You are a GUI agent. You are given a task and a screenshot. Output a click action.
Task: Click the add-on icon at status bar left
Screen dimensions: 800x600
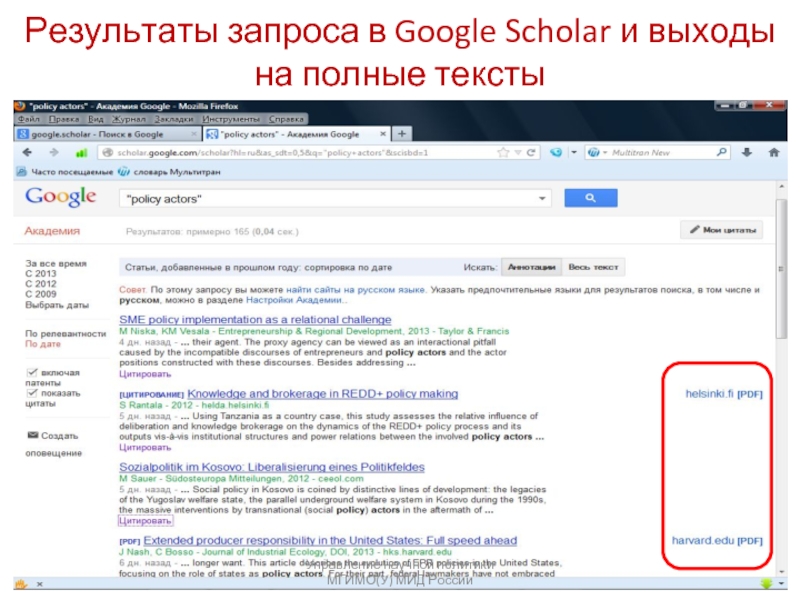21,584
